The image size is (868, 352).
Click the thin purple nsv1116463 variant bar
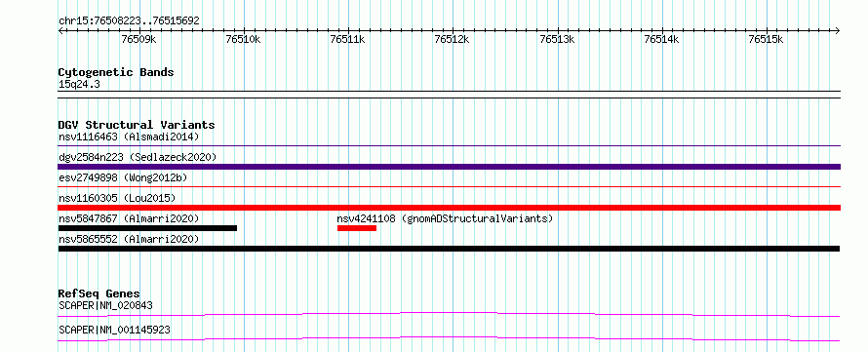449,146
